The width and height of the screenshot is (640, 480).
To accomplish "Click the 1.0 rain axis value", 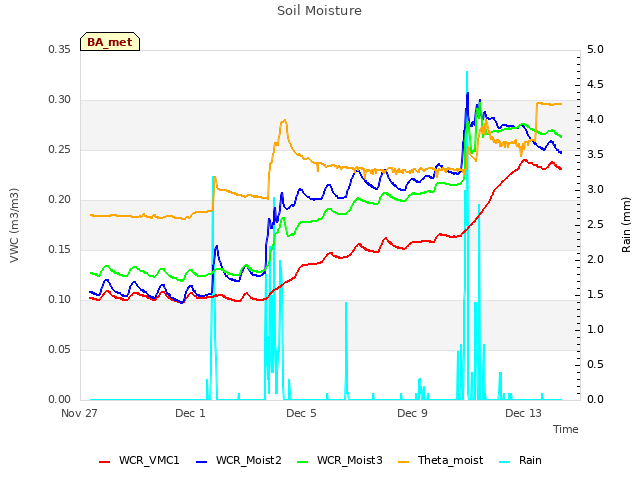I will click(595, 330).
